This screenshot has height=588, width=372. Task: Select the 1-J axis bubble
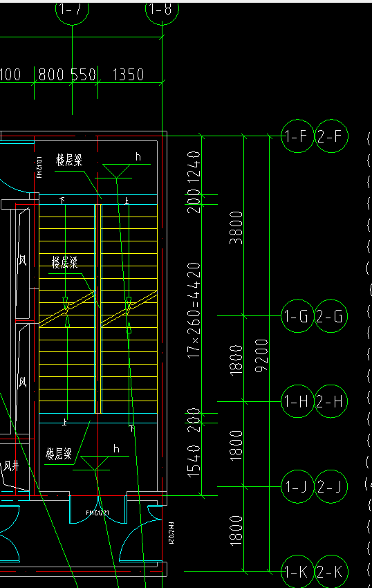[x=297, y=486]
